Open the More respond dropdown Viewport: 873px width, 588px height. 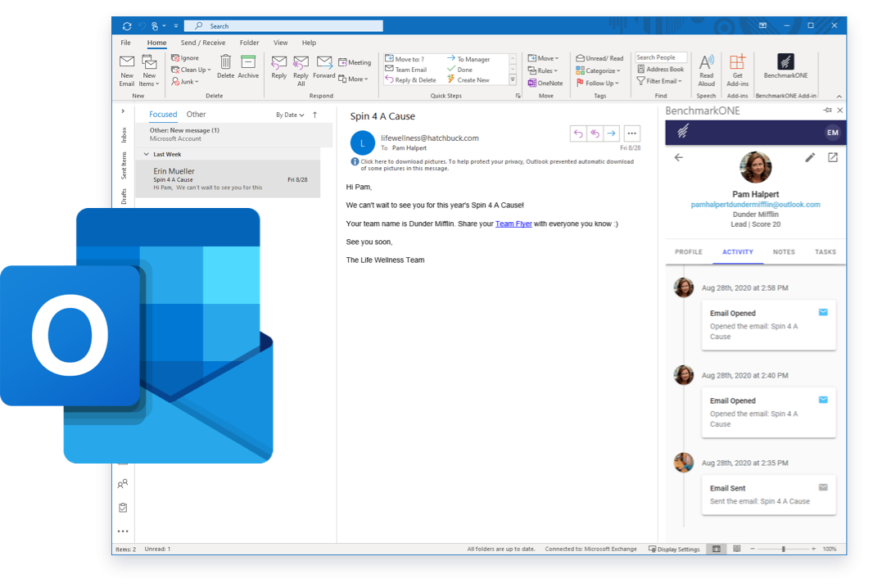pyautogui.click(x=354, y=79)
